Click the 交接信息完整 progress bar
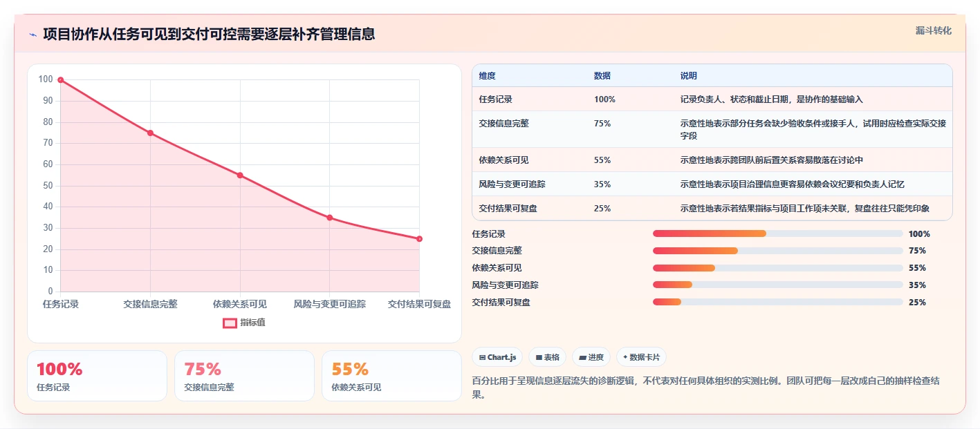 click(778, 251)
